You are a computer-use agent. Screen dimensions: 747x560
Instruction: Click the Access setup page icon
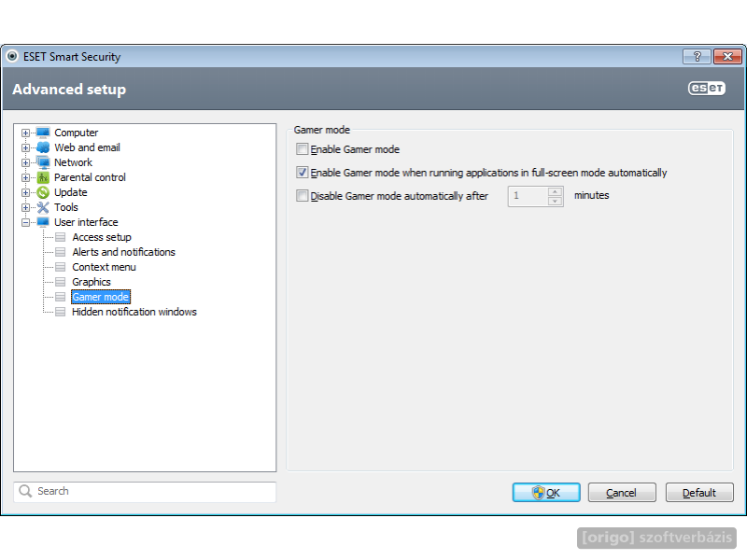click(61, 237)
